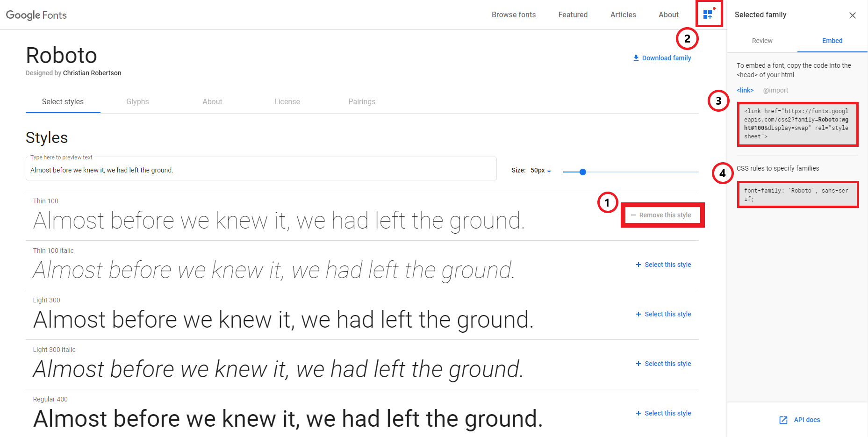Screen dimensions: 868x437
Task: Switch to the Review tab
Action: pyautogui.click(x=762, y=41)
